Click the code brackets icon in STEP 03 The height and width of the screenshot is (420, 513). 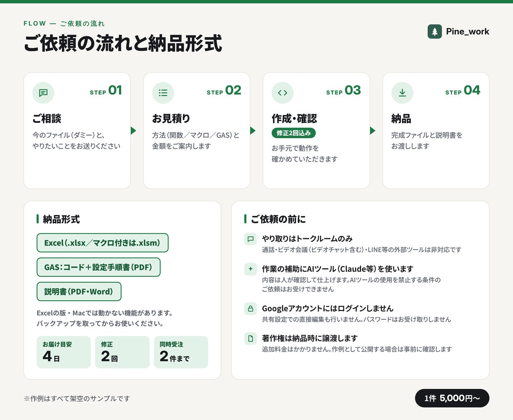pos(283,93)
